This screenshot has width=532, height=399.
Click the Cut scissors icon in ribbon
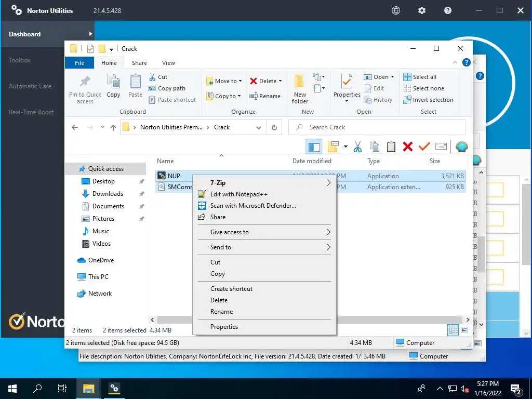[x=152, y=77]
